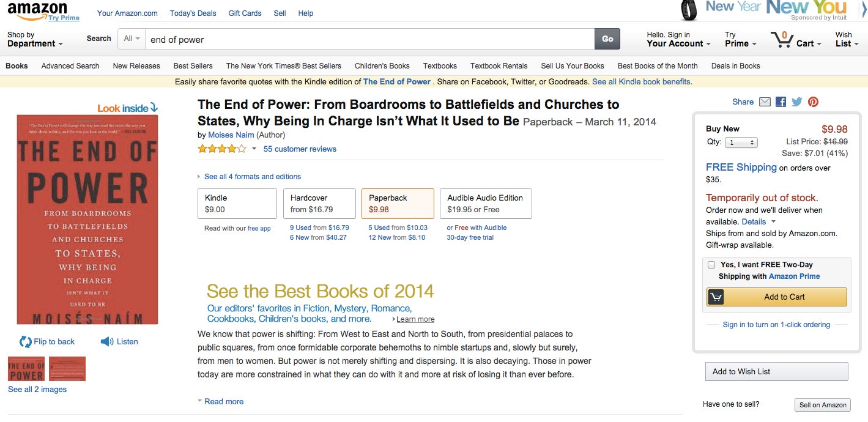This screenshot has width=868, height=422.
Task: Open the shopping Cart icon
Action: (x=782, y=40)
